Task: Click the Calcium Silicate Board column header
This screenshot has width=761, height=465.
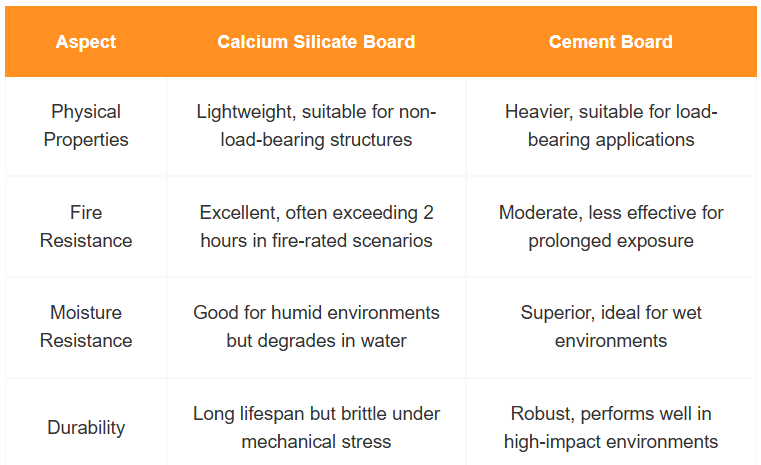Action: click(x=316, y=42)
